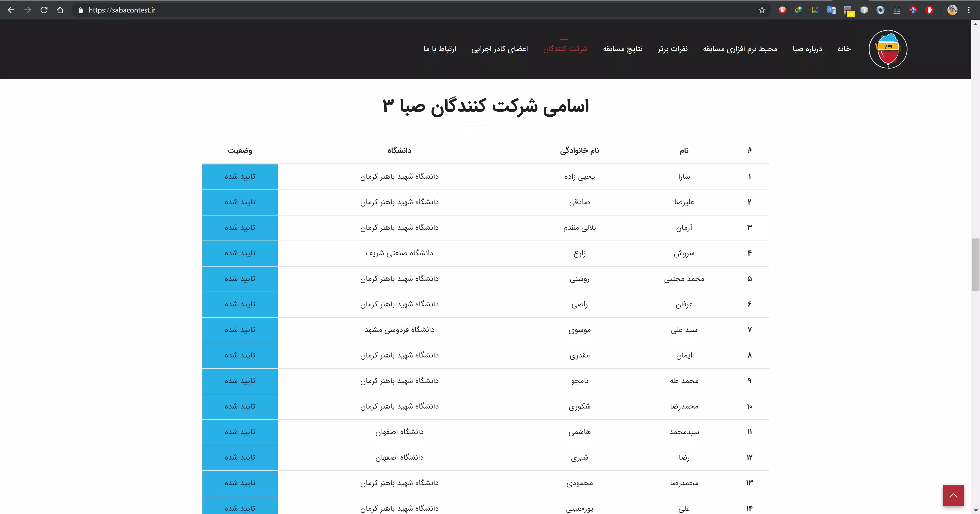The image size is (980, 514).
Task: Click the red scroll-to-top arrow button
Action: click(x=953, y=495)
